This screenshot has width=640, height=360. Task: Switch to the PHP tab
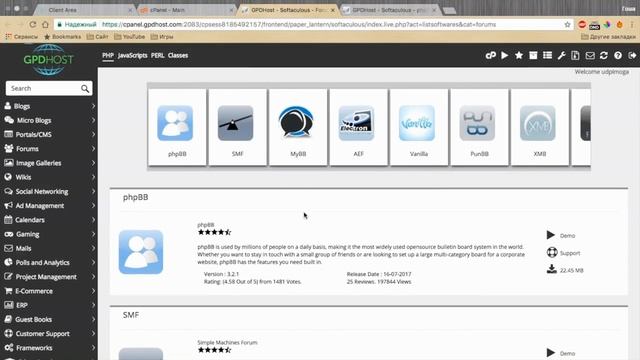[x=108, y=56]
